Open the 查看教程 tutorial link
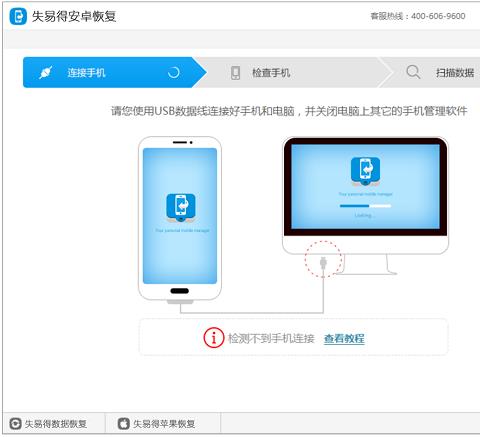Image resolution: width=480 pixels, height=437 pixels. [344, 339]
